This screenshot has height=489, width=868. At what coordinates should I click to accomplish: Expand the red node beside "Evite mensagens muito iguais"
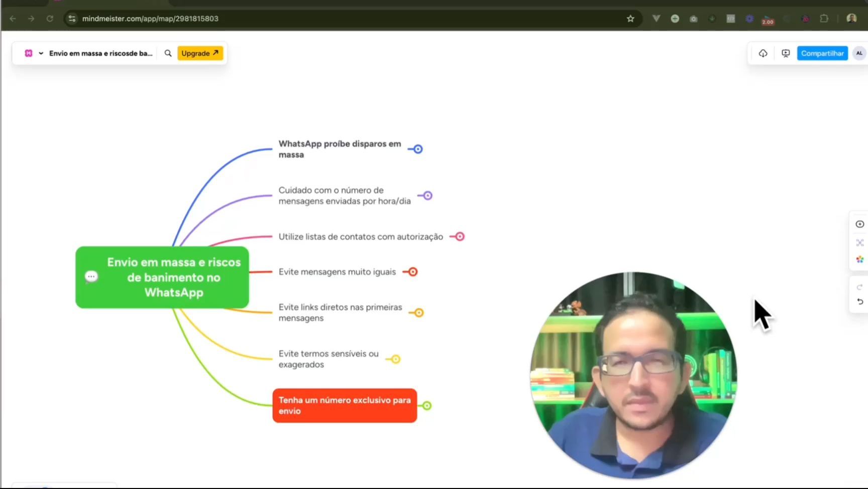coord(413,272)
